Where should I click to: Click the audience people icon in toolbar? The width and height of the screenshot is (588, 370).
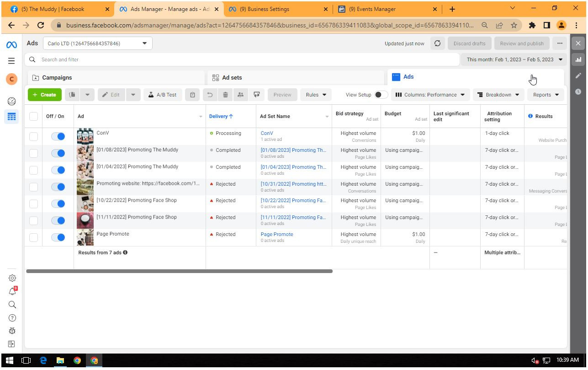(x=241, y=95)
